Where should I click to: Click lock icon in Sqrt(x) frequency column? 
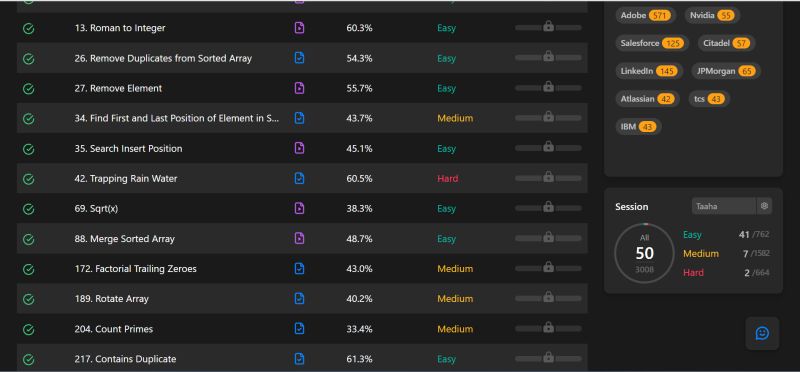pyautogui.click(x=548, y=207)
